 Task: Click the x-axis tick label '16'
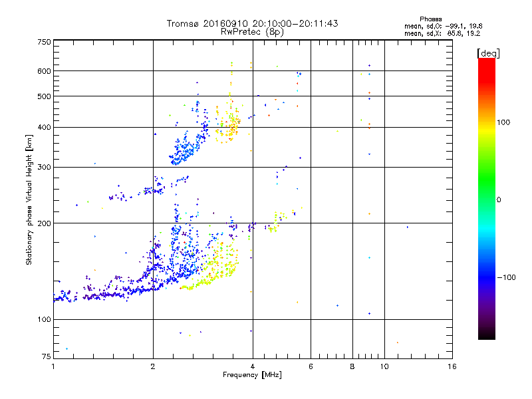click(x=452, y=366)
